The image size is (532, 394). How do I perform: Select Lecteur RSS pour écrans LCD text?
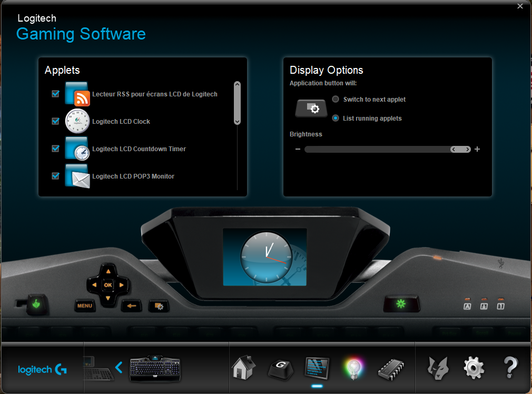point(155,94)
